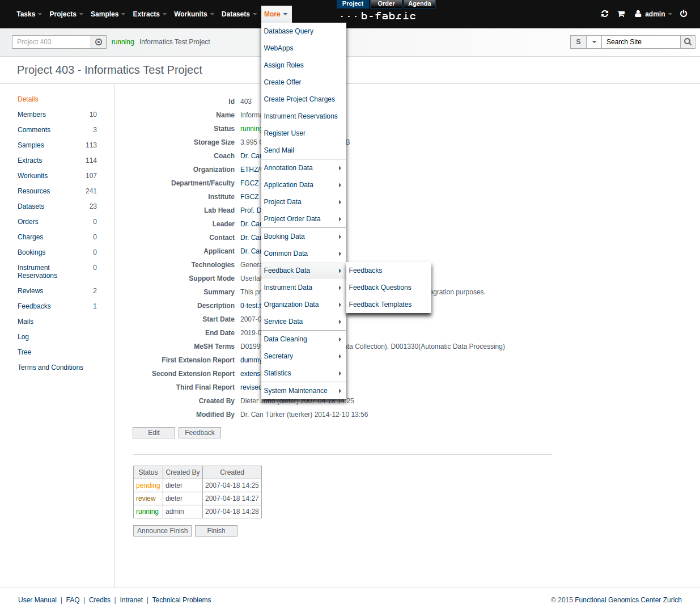
Task: Open the shopping cart icon
Action: coord(621,14)
